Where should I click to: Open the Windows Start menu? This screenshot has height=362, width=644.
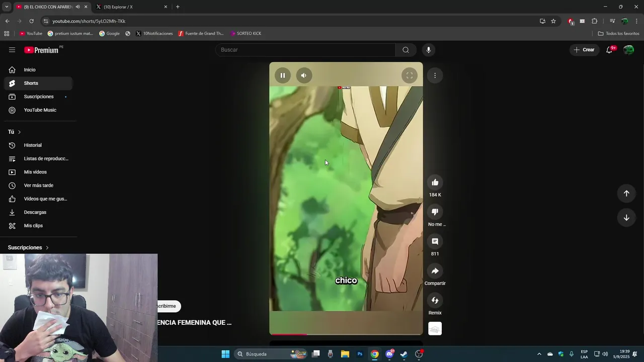[x=225, y=354]
